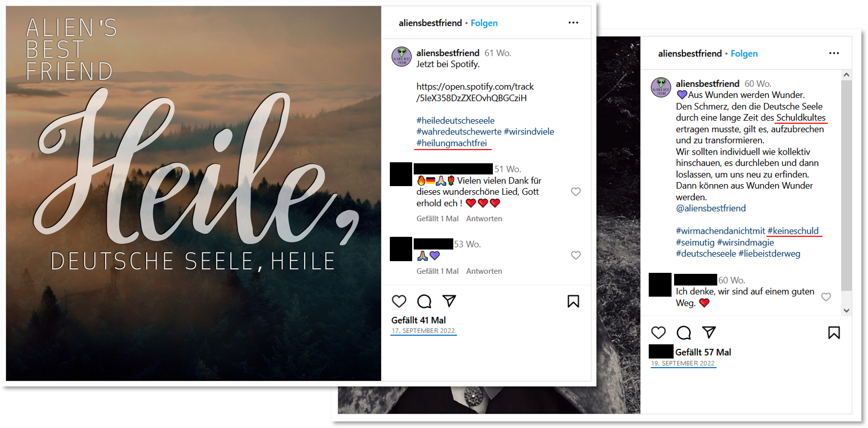
Task: Like the 'Vielen vielen Dank' comment
Action: click(x=576, y=192)
